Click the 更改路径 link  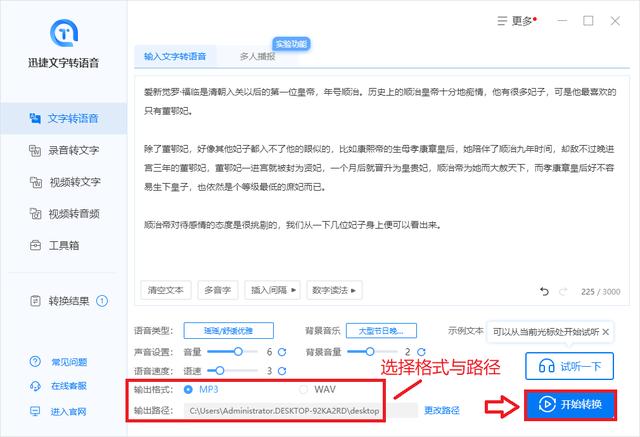click(442, 410)
